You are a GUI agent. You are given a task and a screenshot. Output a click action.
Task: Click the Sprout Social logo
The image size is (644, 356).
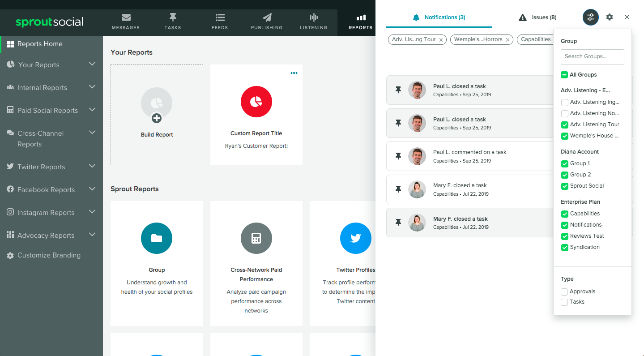(x=49, y=22)
